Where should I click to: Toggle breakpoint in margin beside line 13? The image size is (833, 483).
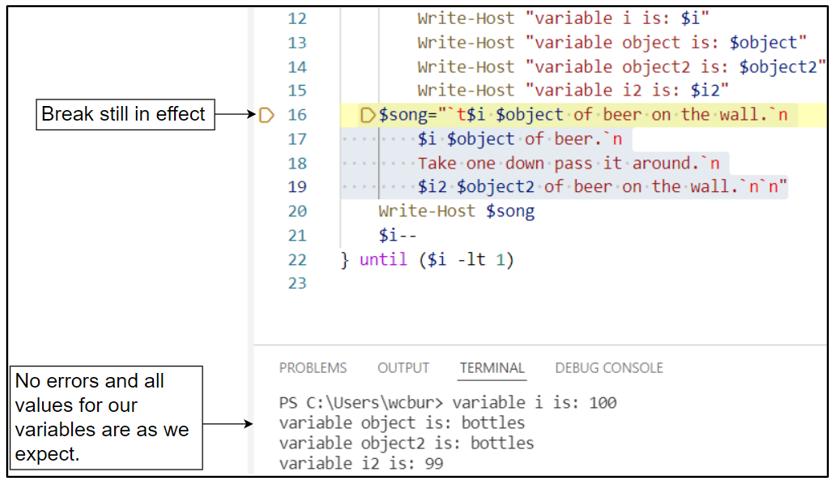tap(266, 43)
